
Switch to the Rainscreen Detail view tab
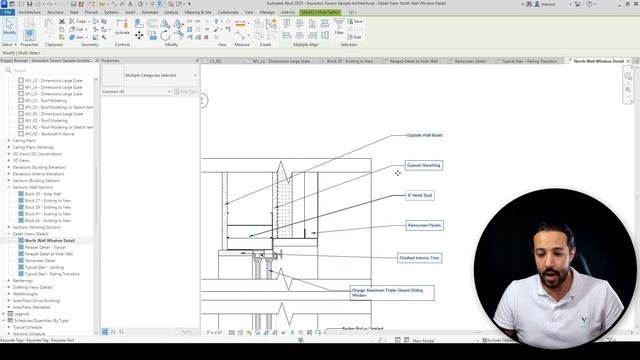pos(469,61)
